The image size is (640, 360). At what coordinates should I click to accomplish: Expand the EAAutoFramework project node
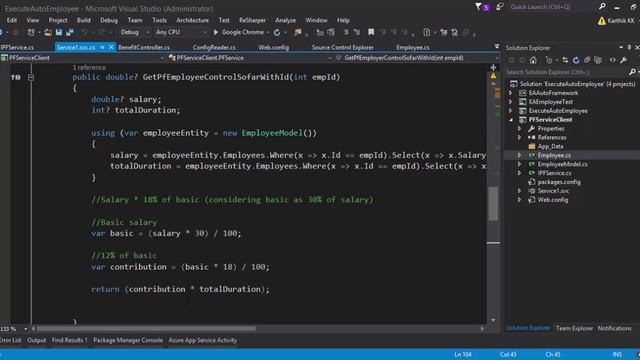click(x=511, y=93)
